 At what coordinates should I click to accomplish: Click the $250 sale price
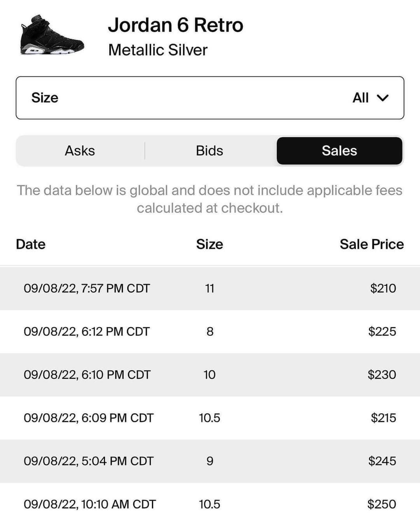tap(381, 504)
